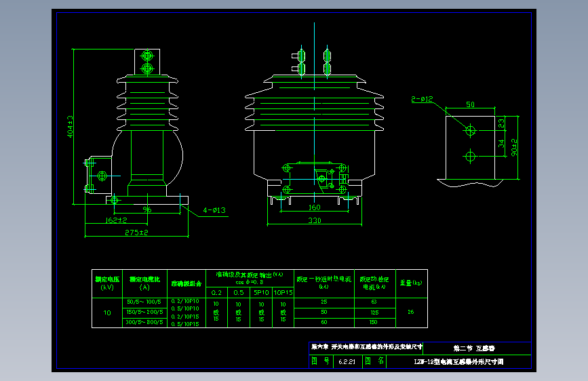Select the 0.5/10P10 combination entry
The image size is (588, 381).
point(185,308)
